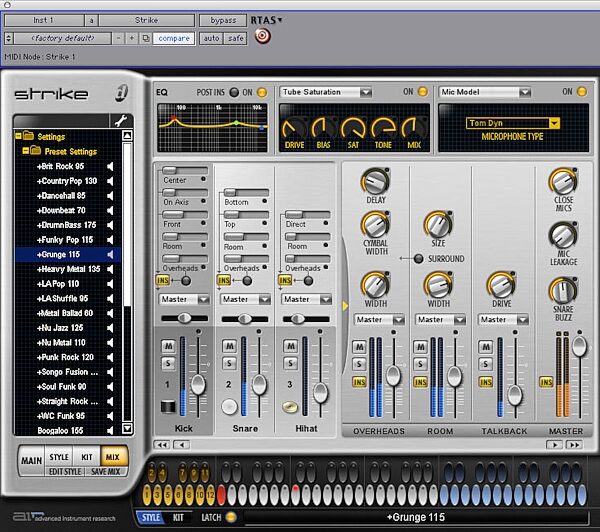Viewport: 600px width, 532px height.
Task: Toggle the EQ ON light
Action: 262,92
